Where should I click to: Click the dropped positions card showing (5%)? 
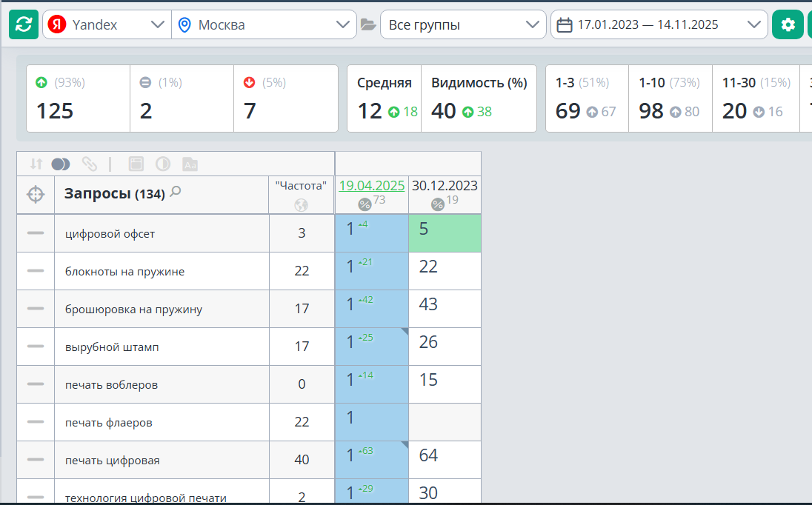click(286, 98)
